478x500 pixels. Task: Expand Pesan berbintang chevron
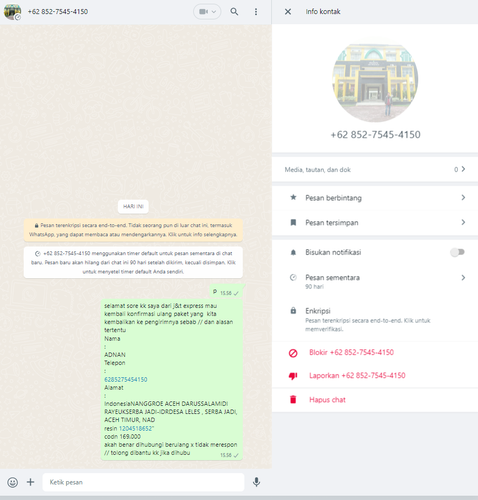(x=463, y=198)
